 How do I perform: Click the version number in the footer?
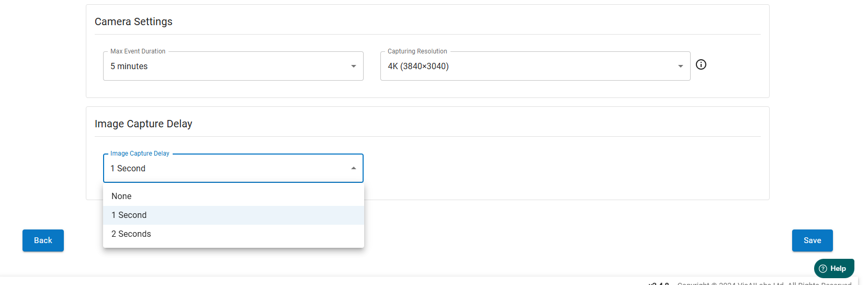659,283
